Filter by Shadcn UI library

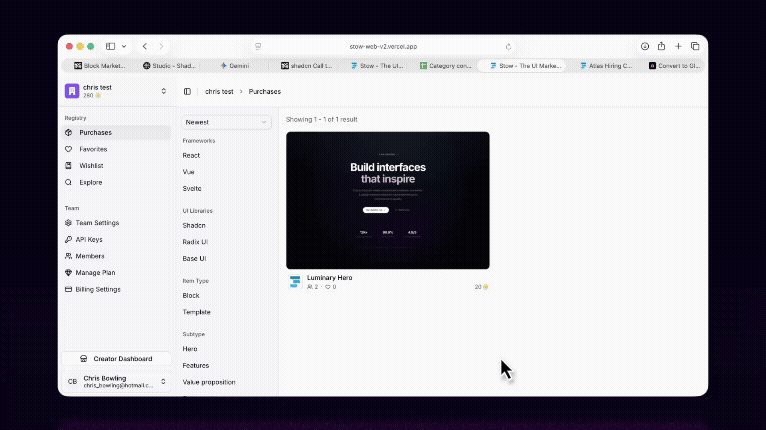194,225
